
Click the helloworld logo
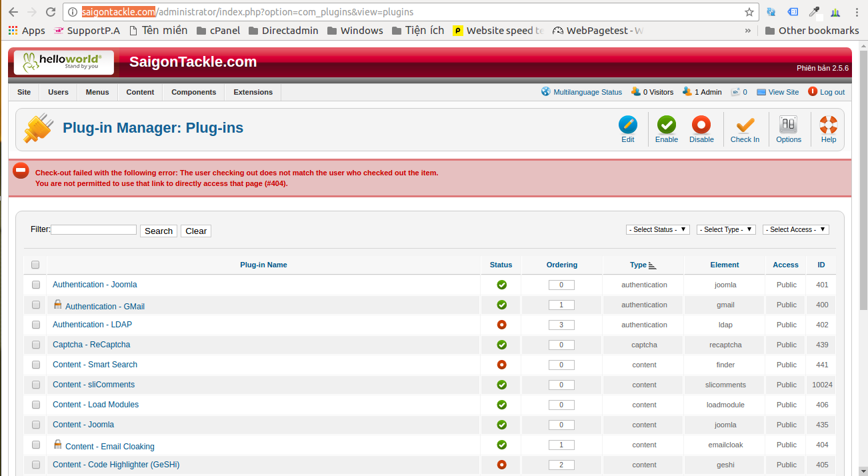point(63,62)
